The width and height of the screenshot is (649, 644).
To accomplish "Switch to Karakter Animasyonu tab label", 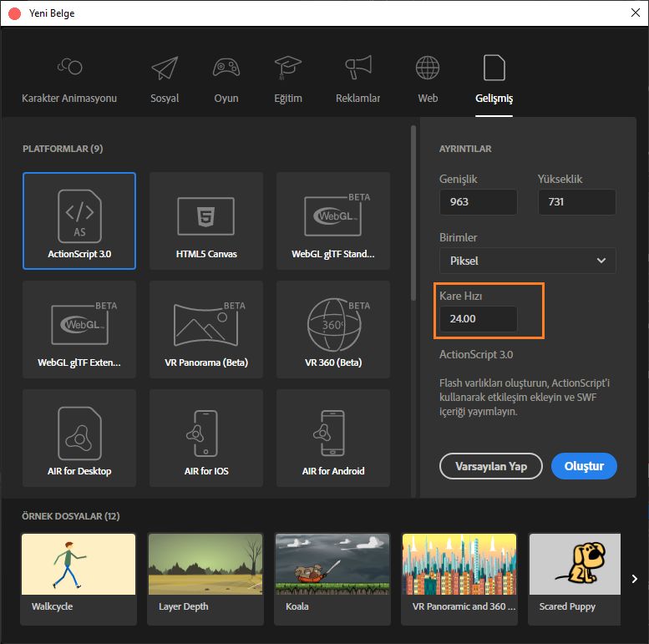I will point(69,98).
